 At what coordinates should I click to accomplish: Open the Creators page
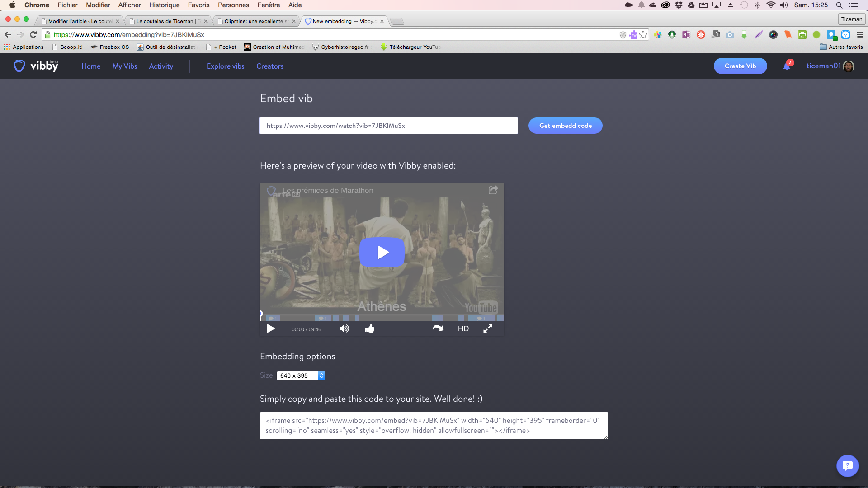(270, 66)
